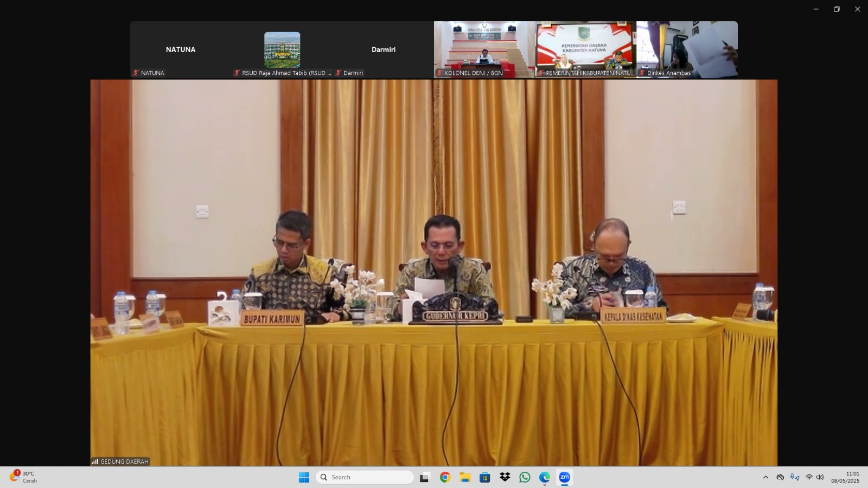Open Dropbox from the taskbar

tap(505, 477)
